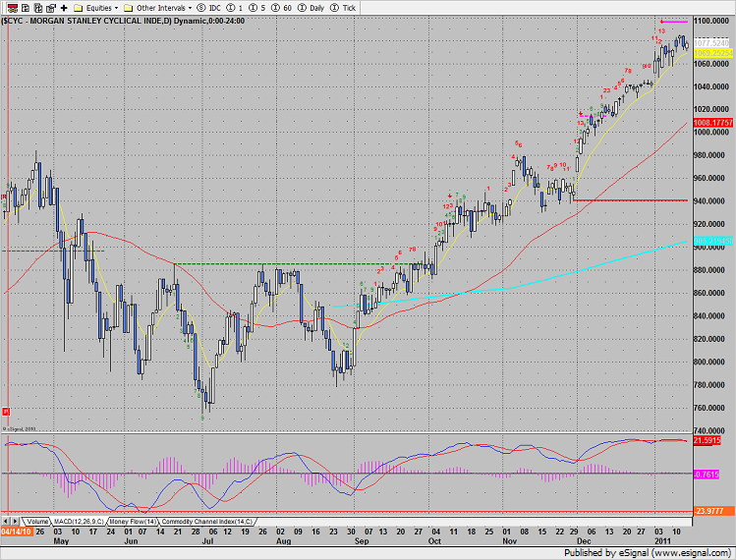Click the small red icon near 760 level

[x=6, y=412]
